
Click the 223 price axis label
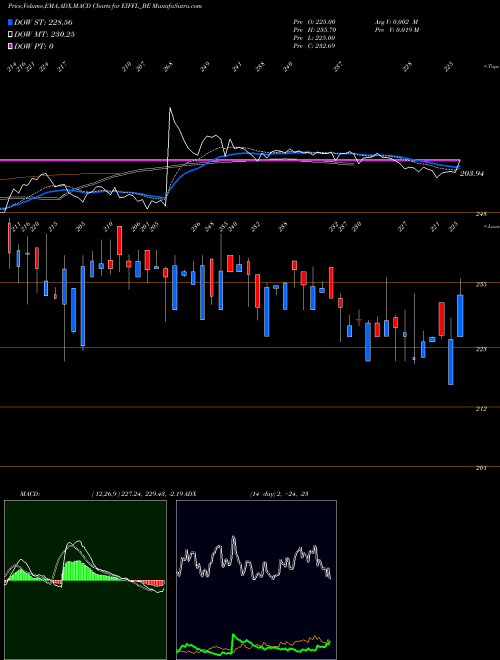(x=481, y=349)
